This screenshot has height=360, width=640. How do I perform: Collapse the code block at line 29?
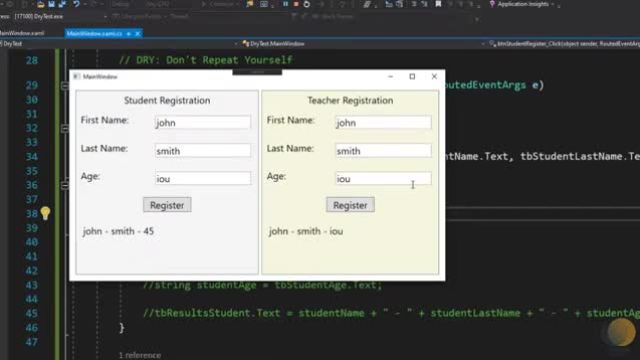[x=64, y=86]
